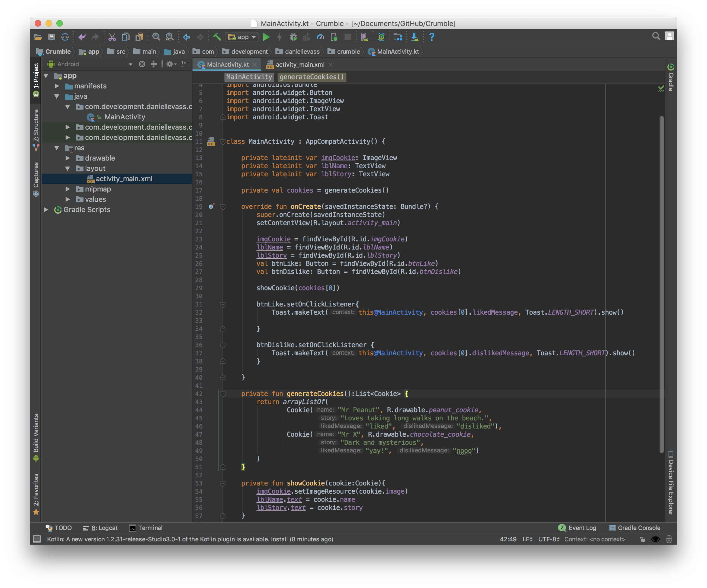Image resolution: width=707 pixels, height=588 pixels.
Task: Collapse the app module tree node
Action: [x=46, y=76]
